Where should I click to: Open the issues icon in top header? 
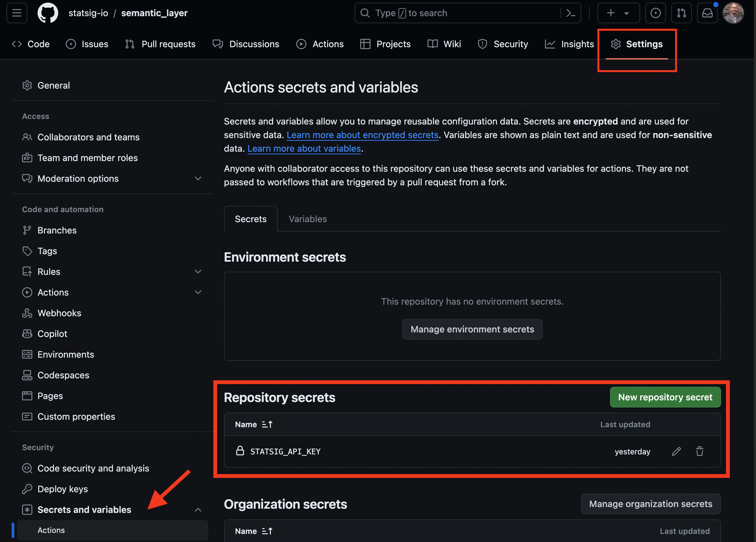(655, 13)
